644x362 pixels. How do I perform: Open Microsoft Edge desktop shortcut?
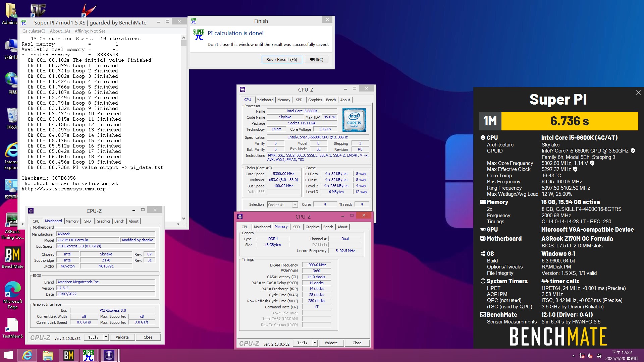12,295
